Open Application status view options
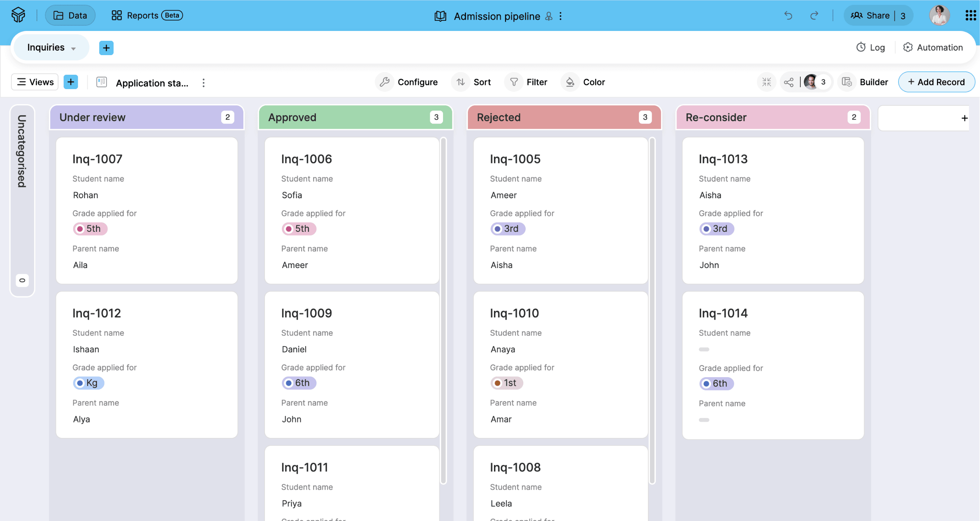 (x=203, y=83)
